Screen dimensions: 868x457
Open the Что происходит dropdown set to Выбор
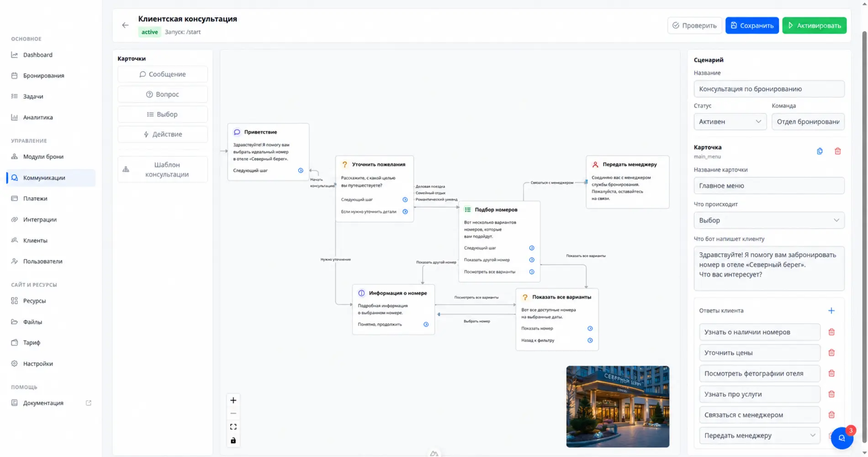pos(769,220)
